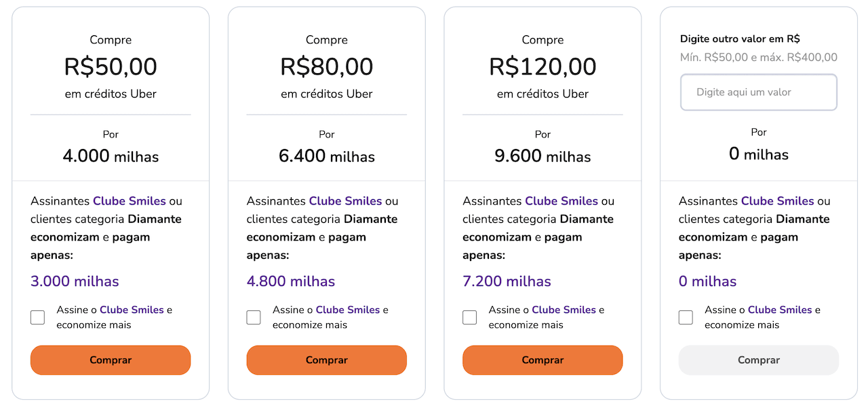Open Clube Smiles link after Assinantes in R$50,00 card
868x410 pixels.
click(x=130, y=201)
